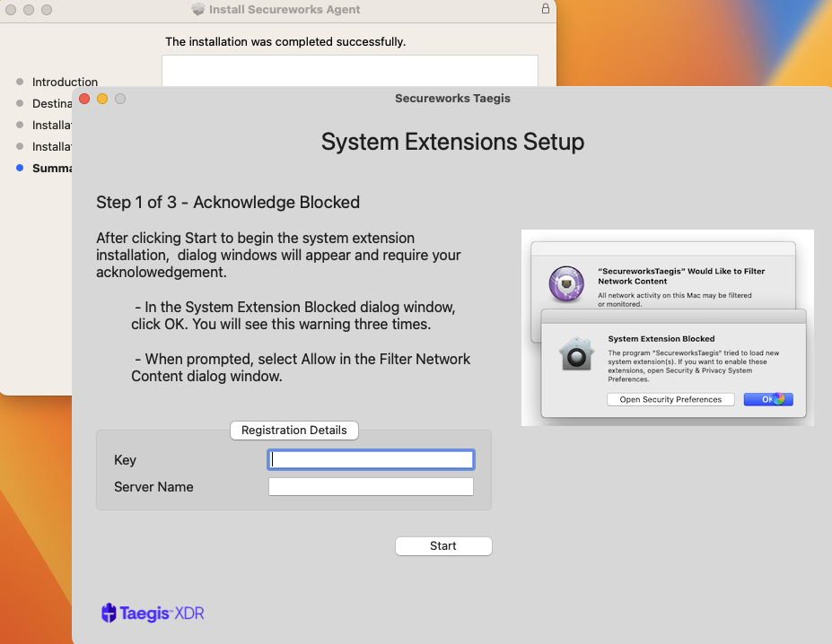Focus the Key input field

[371, 459]
